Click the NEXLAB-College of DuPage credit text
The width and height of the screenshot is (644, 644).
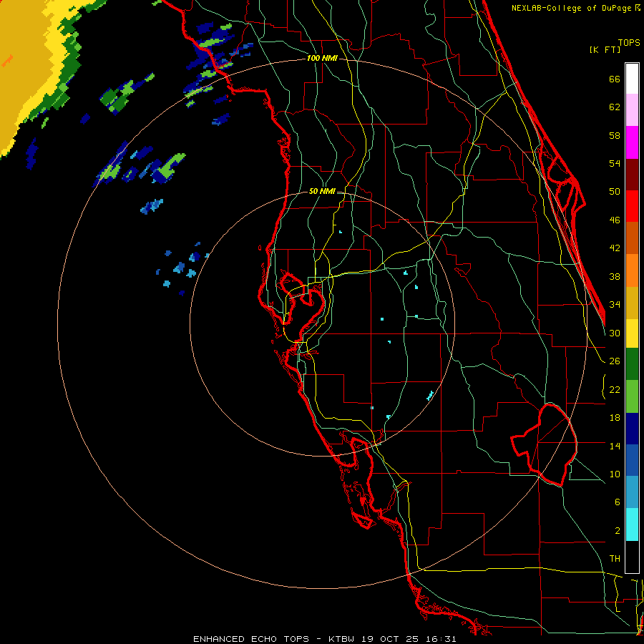(576, 8)
